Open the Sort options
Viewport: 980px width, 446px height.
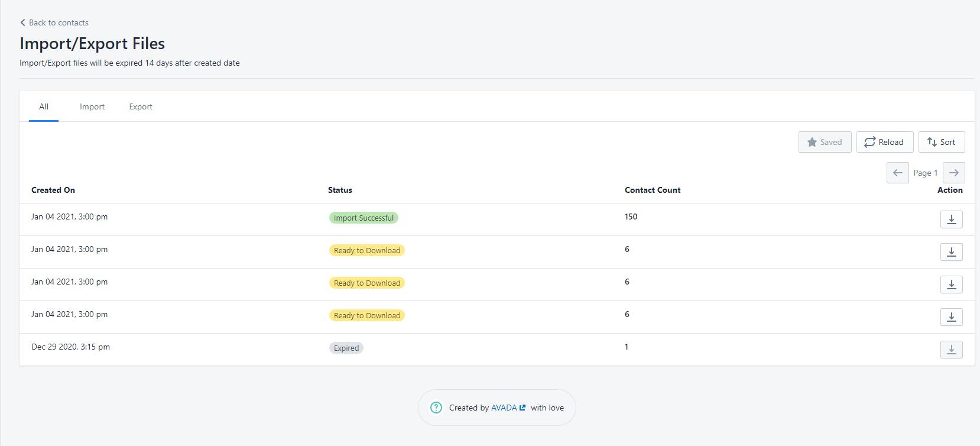pos(941,142)
